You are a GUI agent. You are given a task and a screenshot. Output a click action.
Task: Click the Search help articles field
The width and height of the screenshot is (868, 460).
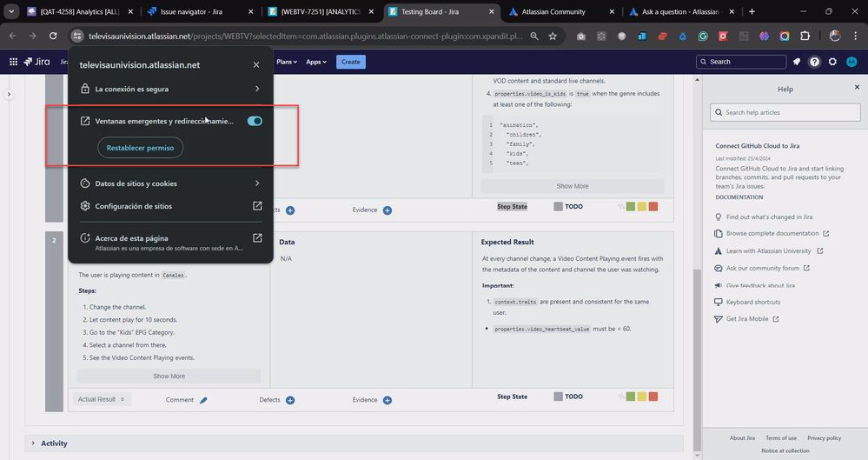coord(785,112)
